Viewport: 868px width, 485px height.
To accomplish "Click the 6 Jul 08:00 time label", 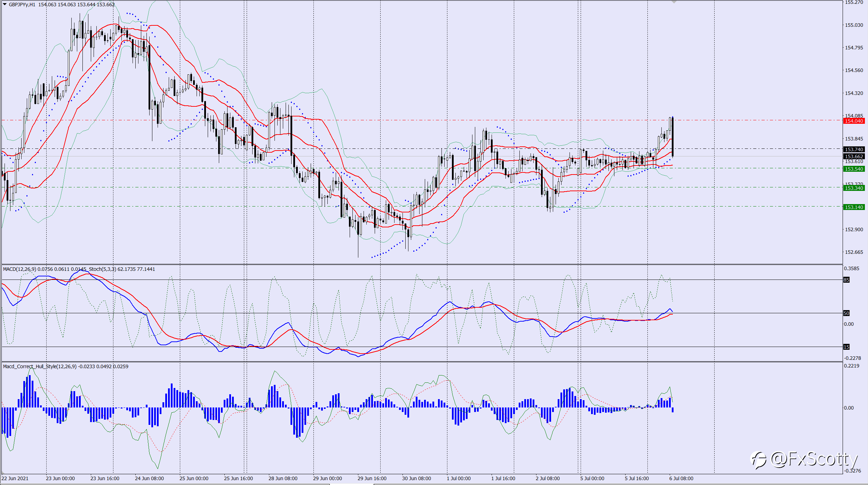I will pos(681,478).
